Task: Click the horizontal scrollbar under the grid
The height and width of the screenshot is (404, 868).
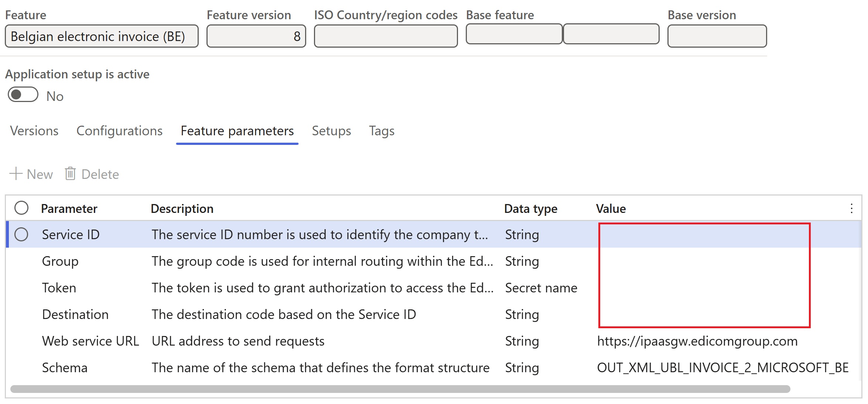Action: tap(400, 389)
